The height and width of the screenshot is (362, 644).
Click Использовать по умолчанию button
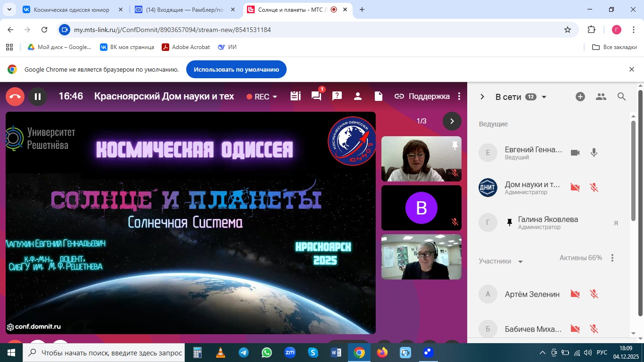pyautogui.click(x=236, y=69)
